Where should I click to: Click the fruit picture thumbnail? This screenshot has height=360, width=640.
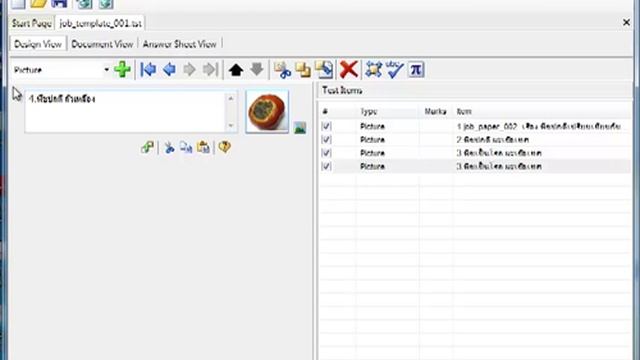tap(267, 111)
